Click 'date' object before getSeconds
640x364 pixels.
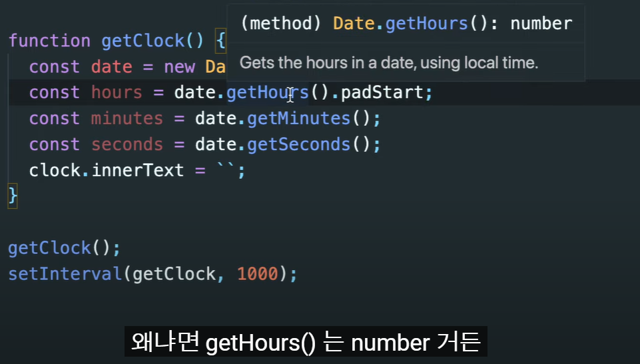(x=216, y=144)
